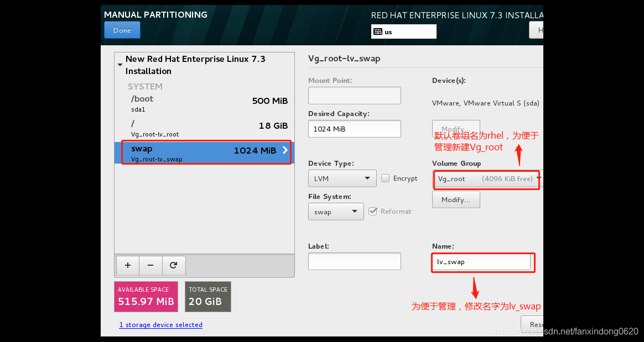Click Modify button below Volume Group
This screenshot has width=644, height=342.
(456, 199)
